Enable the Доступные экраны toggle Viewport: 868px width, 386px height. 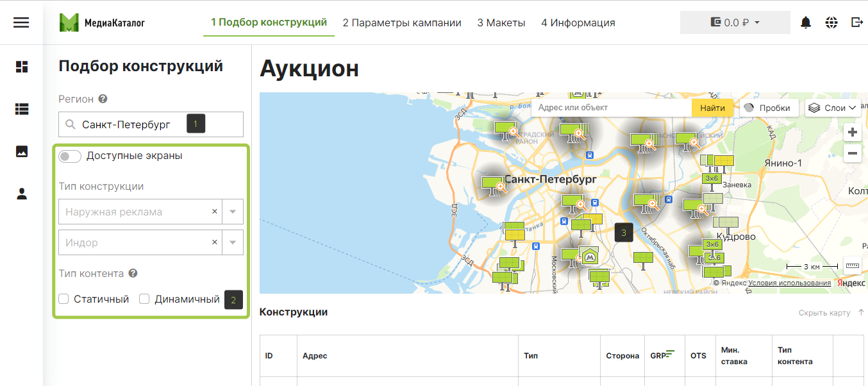pos(70,156)
